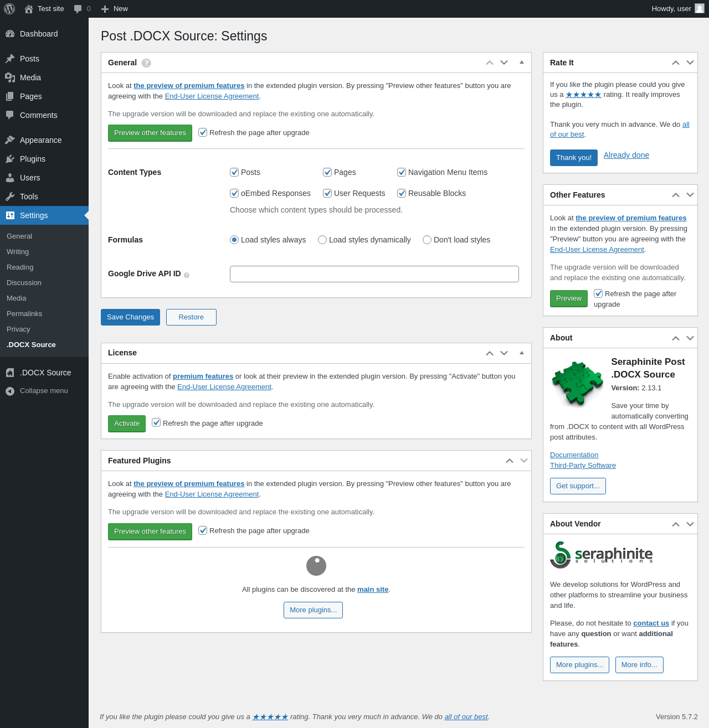
Task: Open comments bubble in admin bar
Action: tap(78, 9)
